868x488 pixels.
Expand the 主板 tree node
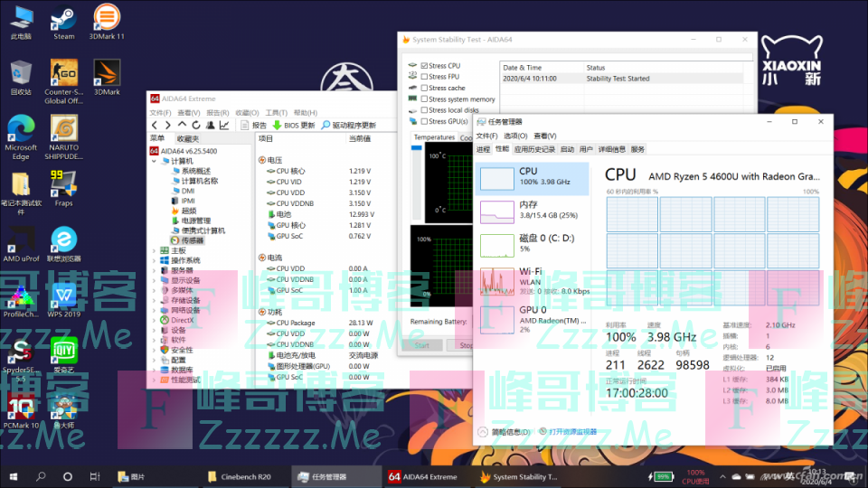click(x=155, y=250)
